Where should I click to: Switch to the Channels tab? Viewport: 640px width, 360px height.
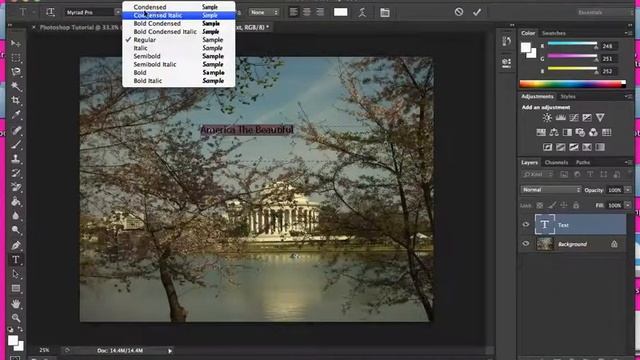click(x=556, y=162)
